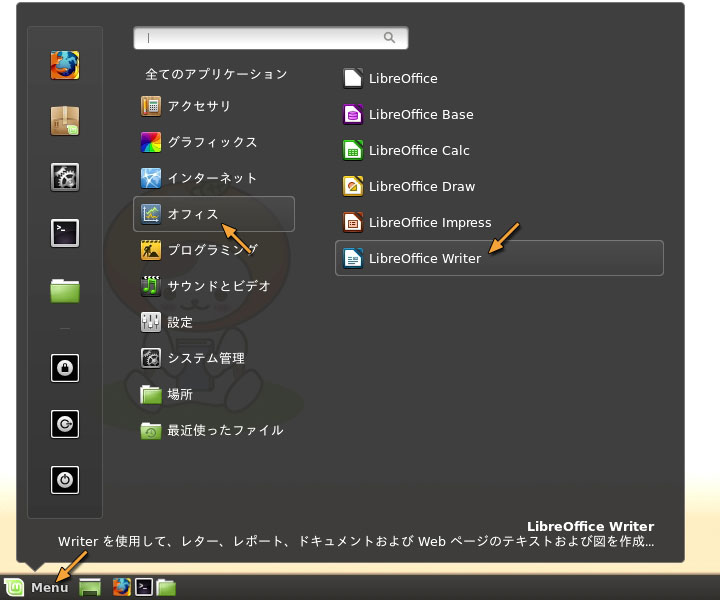Open Files folder from taskbar launcher
720x600 pixels.
pyautogui.click(x=166, y=587)
